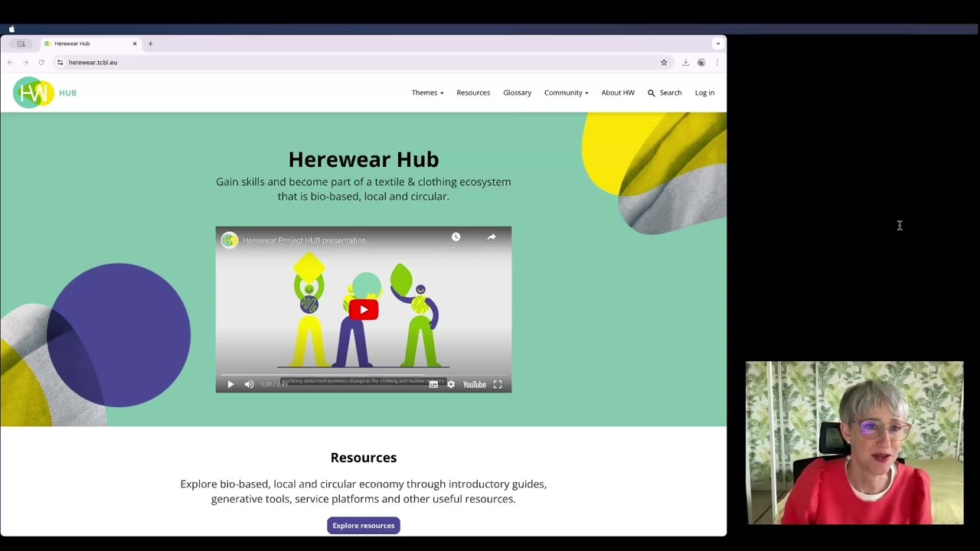Open the Glossary page

517,93
